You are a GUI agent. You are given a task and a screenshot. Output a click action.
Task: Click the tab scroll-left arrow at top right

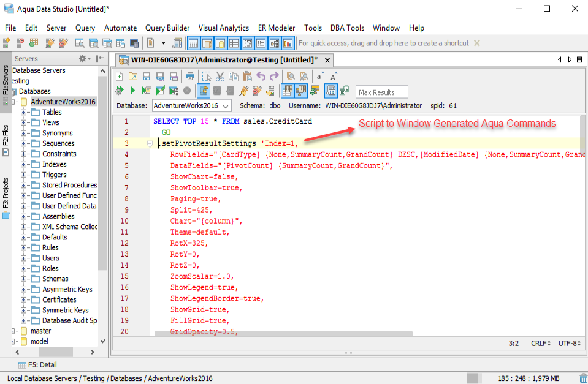point(560,59)
